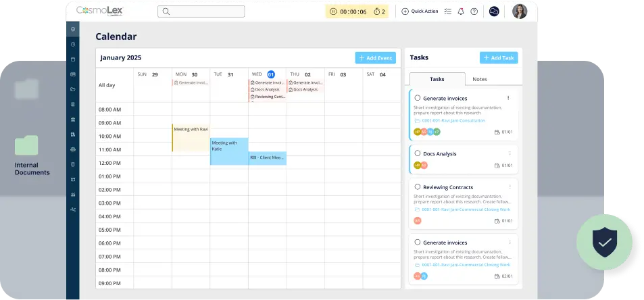Open the Meeting with Ravi event
Viewport: 644px width, 300px height.
(x=191, y=138)
